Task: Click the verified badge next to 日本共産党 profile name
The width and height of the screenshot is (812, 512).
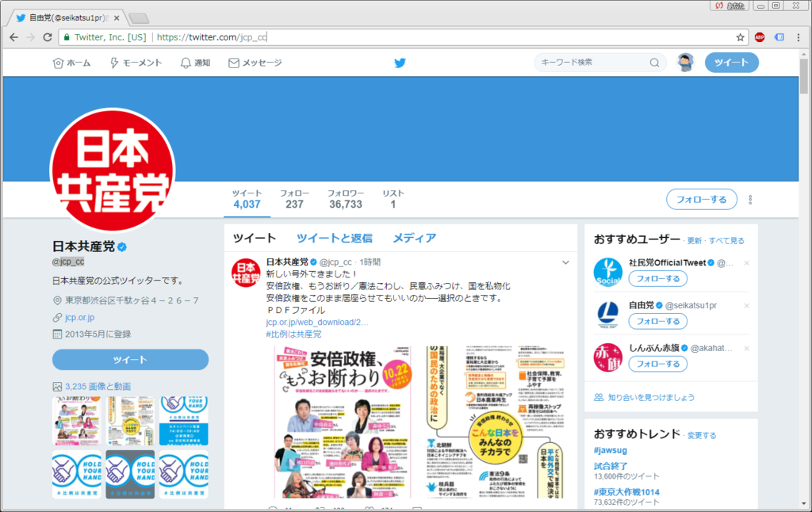Action: [122, 247]
